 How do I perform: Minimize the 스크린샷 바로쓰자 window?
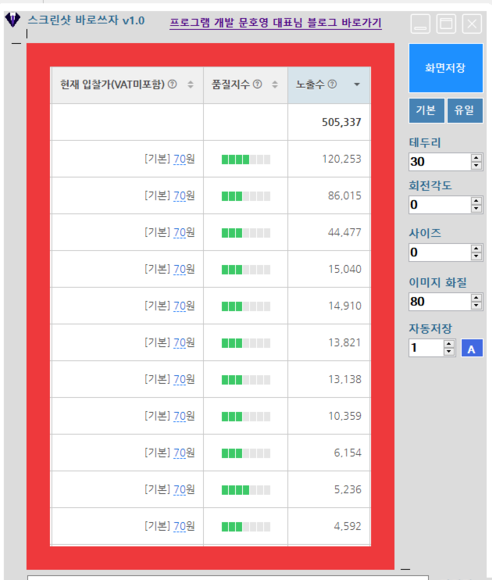[x=421, y=24]
